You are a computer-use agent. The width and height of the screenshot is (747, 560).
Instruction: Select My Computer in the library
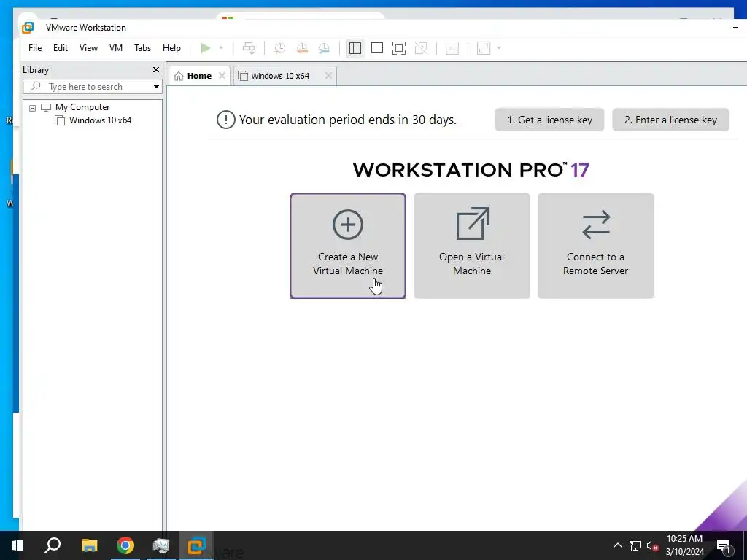(82, 107)
